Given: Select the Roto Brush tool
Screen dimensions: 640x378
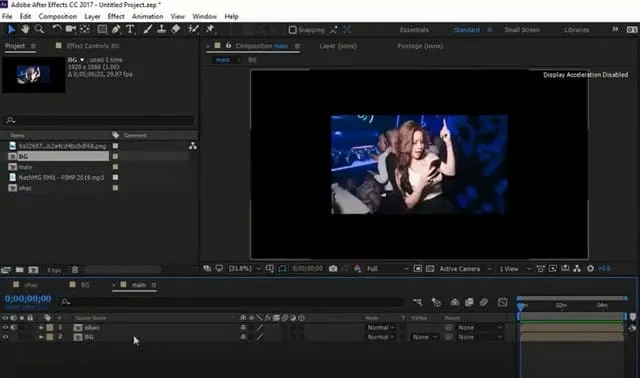Looking at the screenshot, I should tap(193, 29).
